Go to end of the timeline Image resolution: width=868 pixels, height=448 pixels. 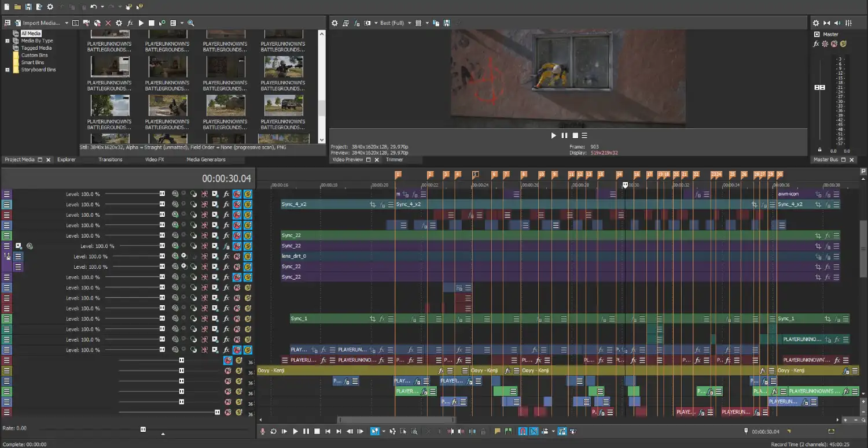click(x=339, y=431)
